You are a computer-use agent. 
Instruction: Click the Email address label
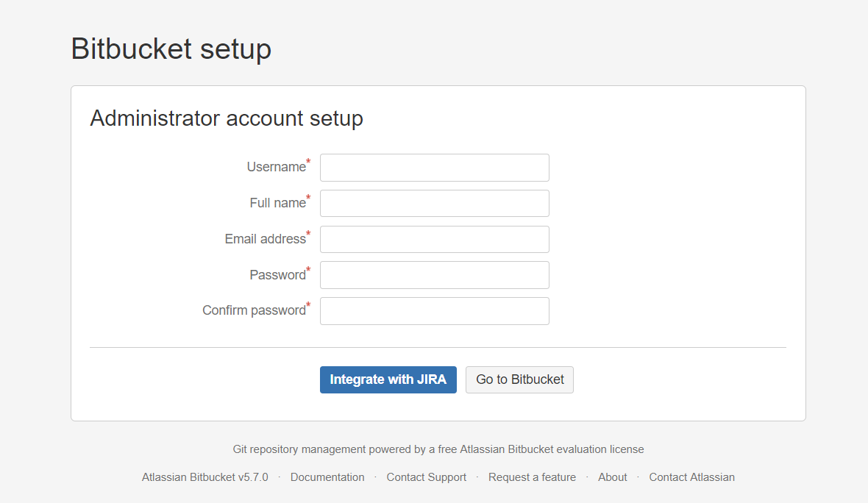click(x=265, y=238)
